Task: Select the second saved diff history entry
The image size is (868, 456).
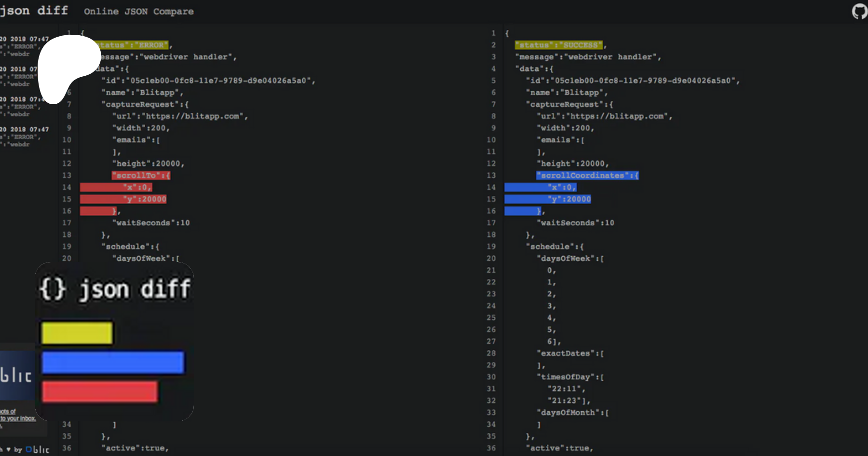Action: 19,76
